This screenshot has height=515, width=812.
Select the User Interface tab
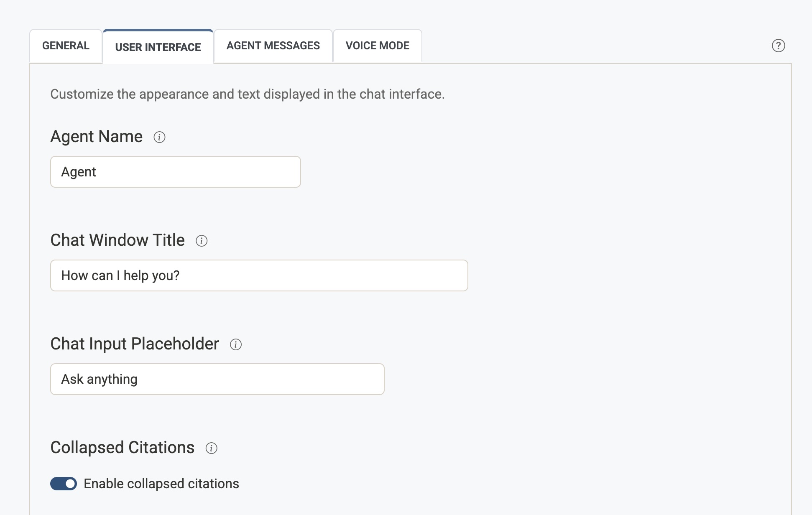pos(158,47)
